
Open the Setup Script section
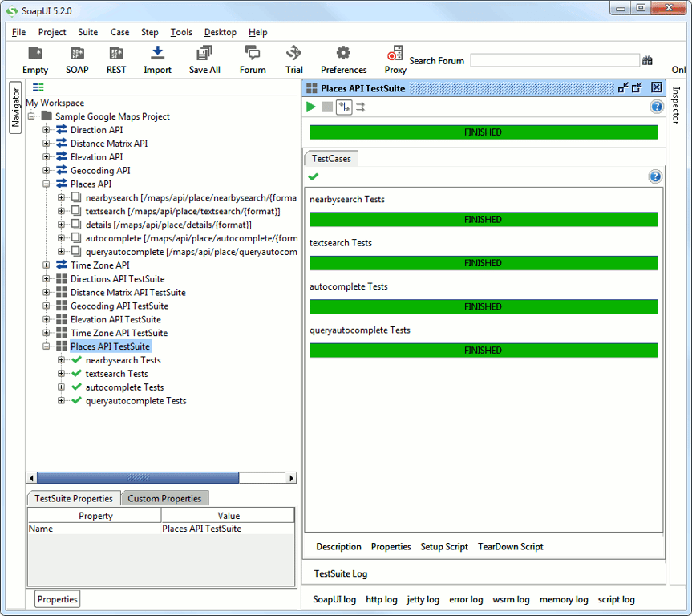click(x=444, y=547)
